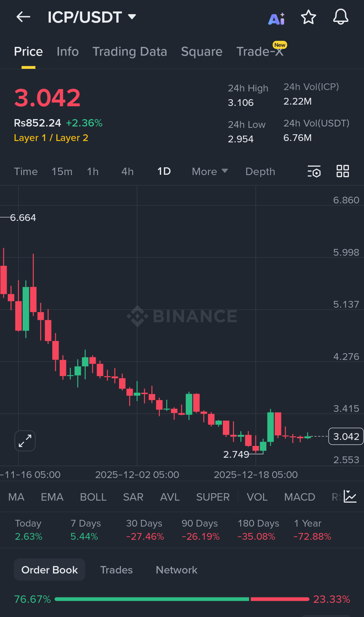The width and height of the screenshot is (364, 617).
Task: Tap the 1 Year -72.88% performance
Action: 312,530
